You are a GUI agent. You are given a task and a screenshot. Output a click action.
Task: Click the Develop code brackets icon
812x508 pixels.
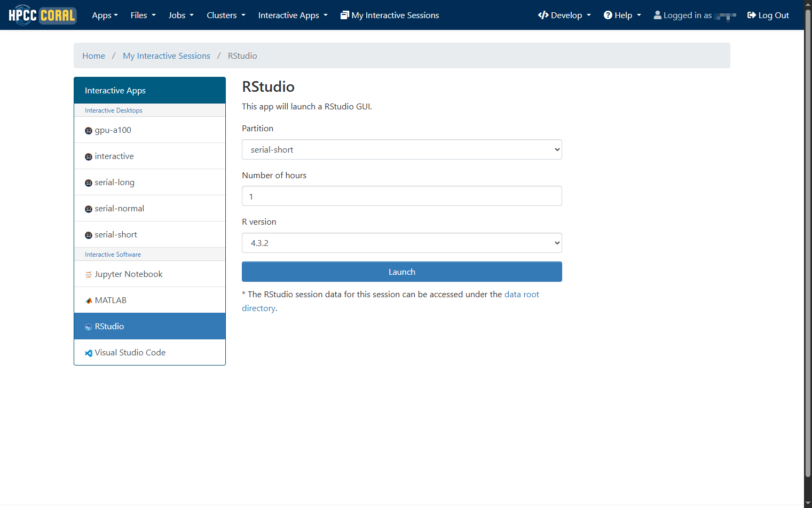pyautogui.click(x=543, y=15)
